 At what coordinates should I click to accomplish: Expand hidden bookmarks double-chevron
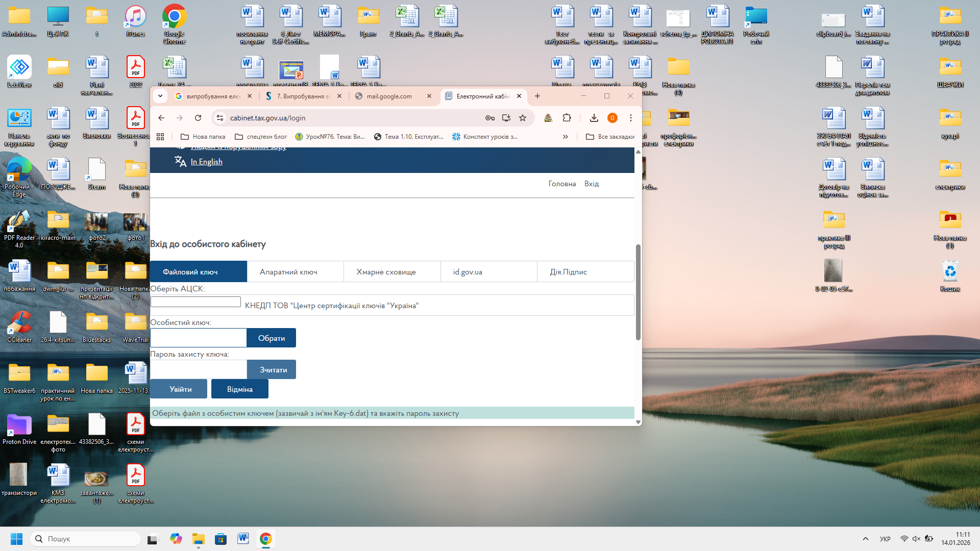click(565, 137)
